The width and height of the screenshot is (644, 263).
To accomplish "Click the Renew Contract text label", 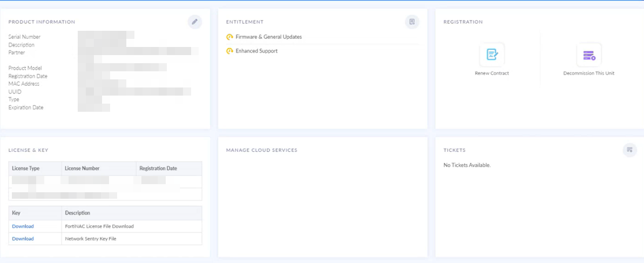I will point(492,73).
